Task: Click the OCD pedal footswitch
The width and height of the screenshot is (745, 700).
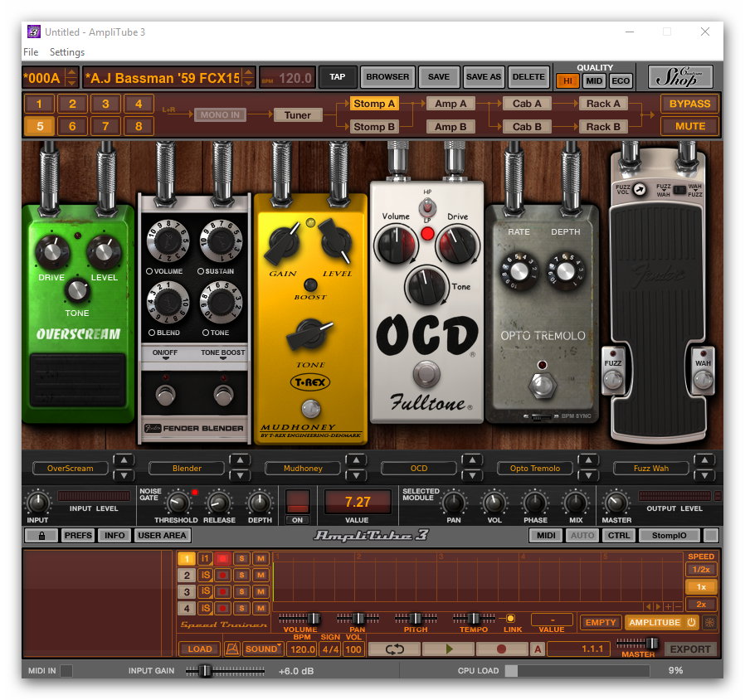Action: (426, 374)
